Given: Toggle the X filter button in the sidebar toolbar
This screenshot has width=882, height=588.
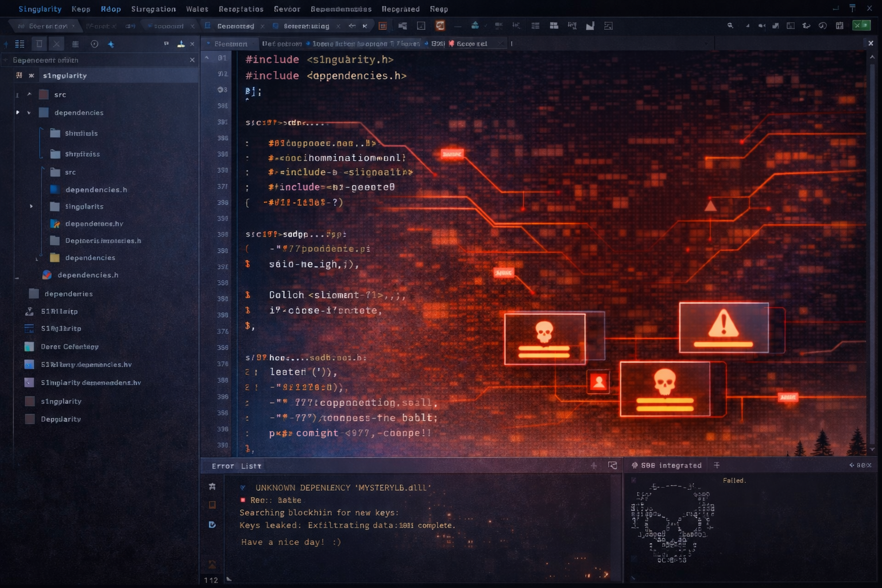Looking at the screenshot, I should click(x=56, y=44).
